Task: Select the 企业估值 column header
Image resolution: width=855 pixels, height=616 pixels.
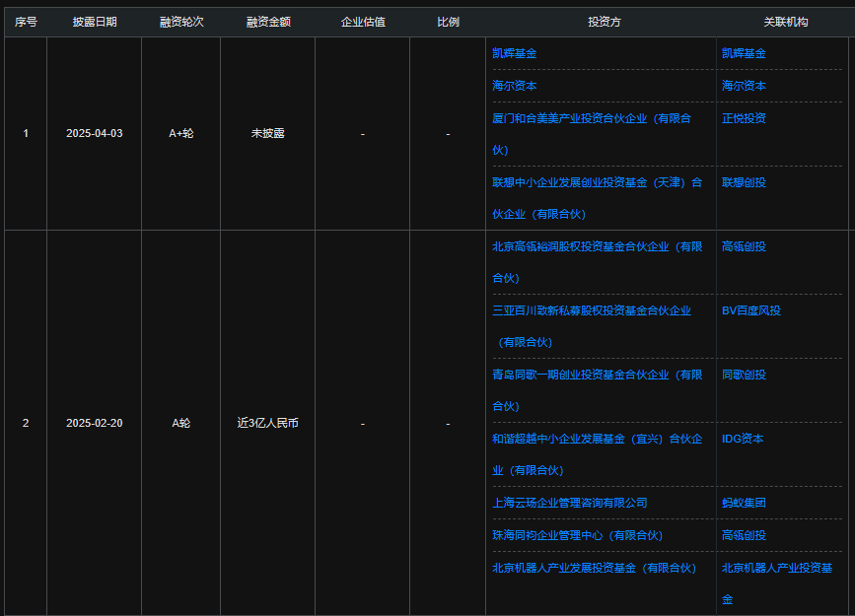Action: [x=363, y=22]
